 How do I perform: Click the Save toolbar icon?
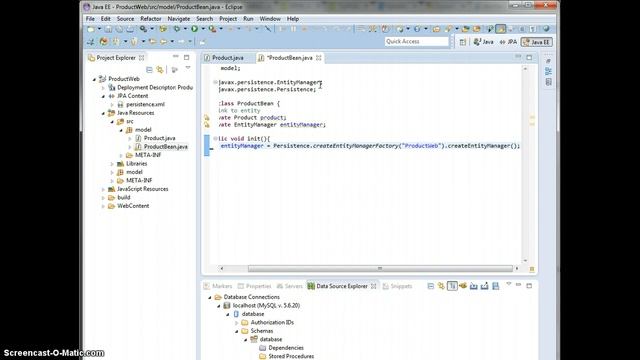[108, 29]
